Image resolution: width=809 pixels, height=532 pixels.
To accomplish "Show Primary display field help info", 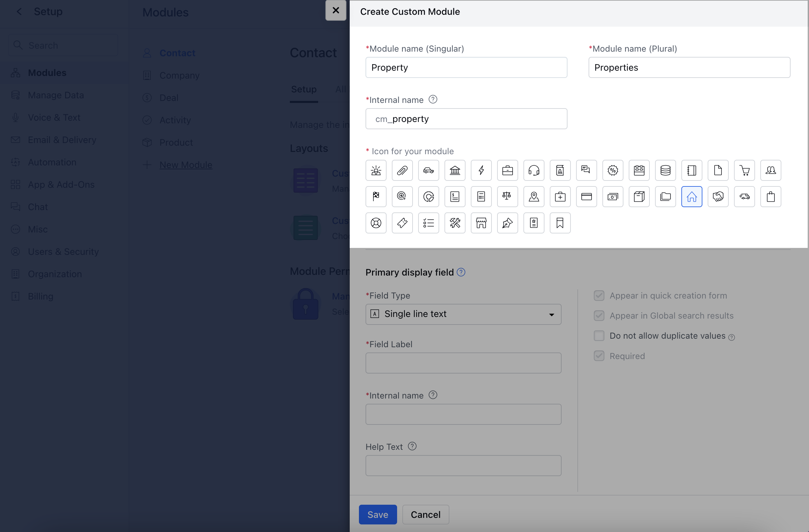I will pyautogui.click(x=461, y=272).
